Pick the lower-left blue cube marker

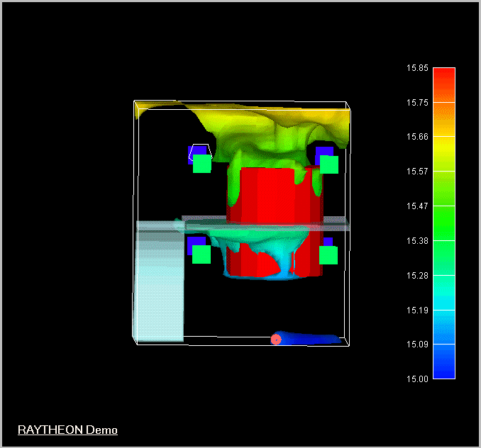193,242
